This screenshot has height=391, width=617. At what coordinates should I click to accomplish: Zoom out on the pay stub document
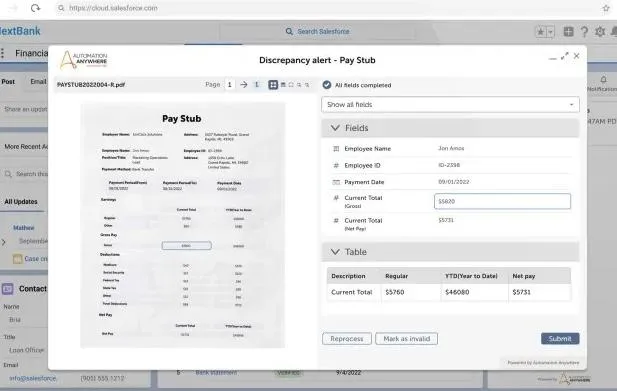tap(307, 85)
